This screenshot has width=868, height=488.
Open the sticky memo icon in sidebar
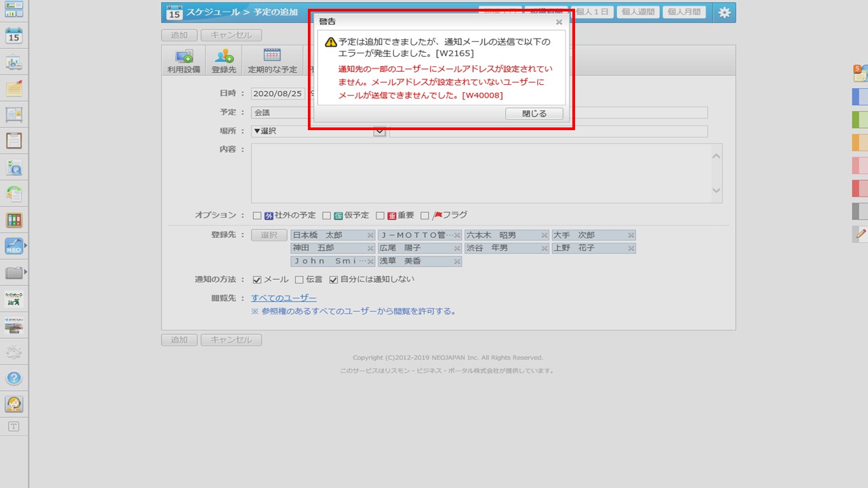[x=14, y=88]
